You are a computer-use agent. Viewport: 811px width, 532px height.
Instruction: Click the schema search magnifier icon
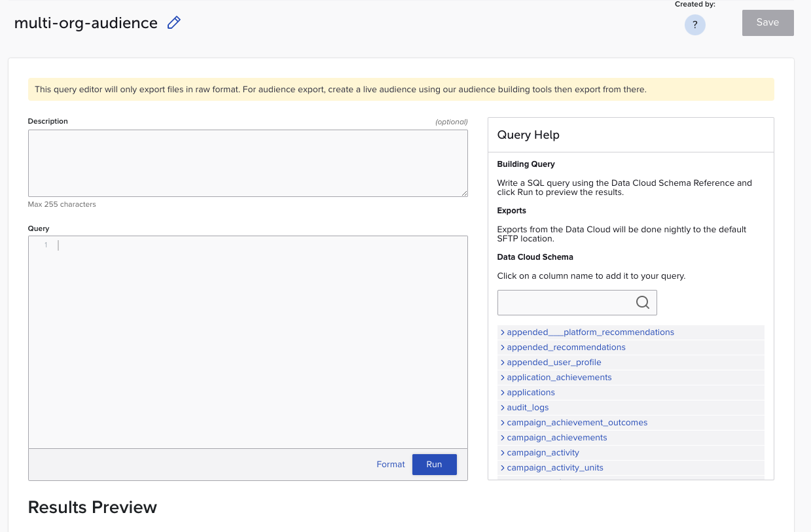click(643, 302)
